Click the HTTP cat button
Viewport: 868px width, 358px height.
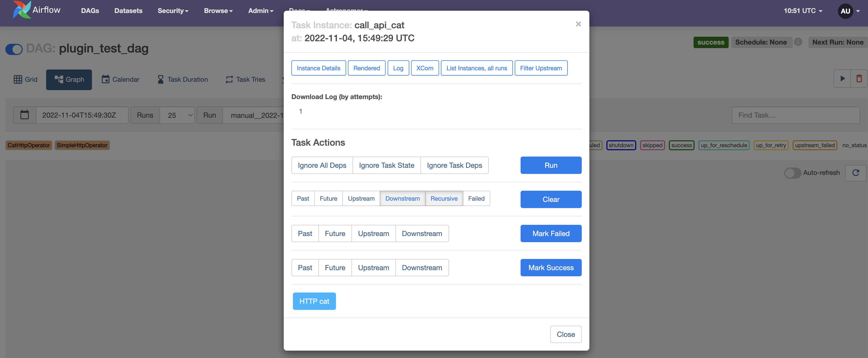(314, 301)
